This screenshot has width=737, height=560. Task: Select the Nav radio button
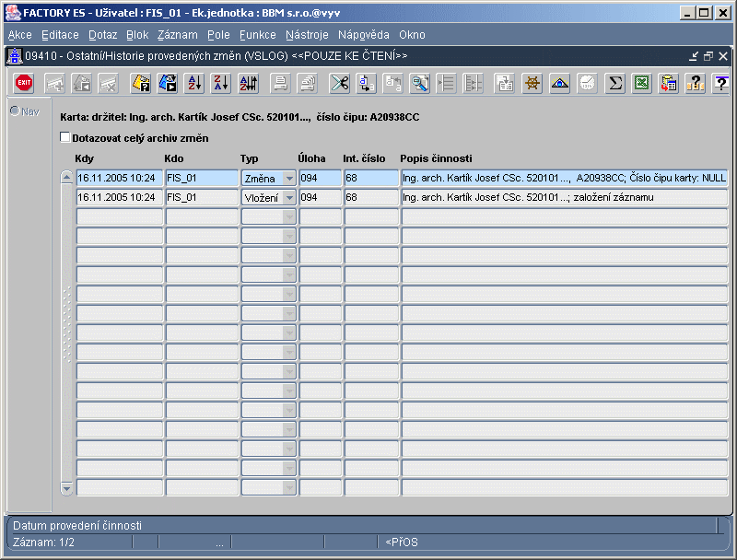point(15,111)
